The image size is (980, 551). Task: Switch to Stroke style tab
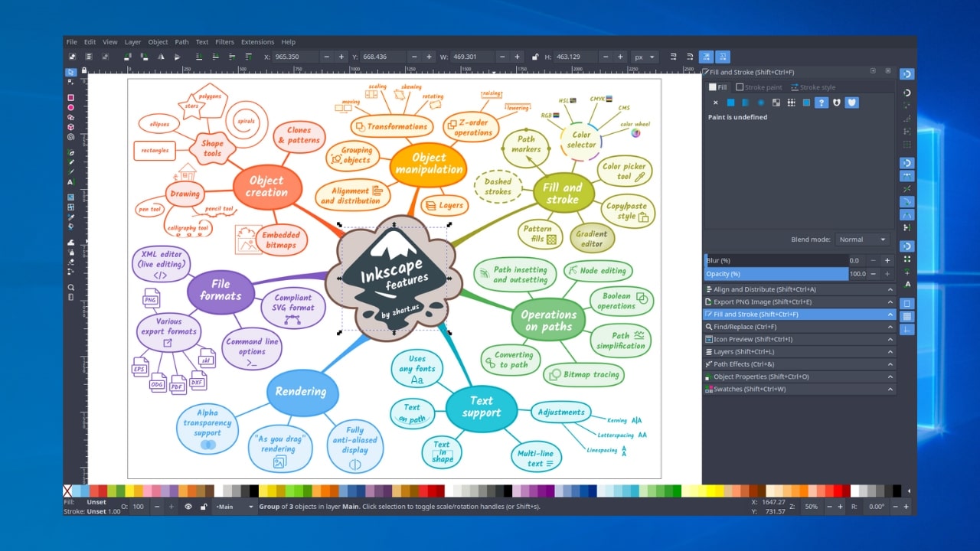(813, 87)
